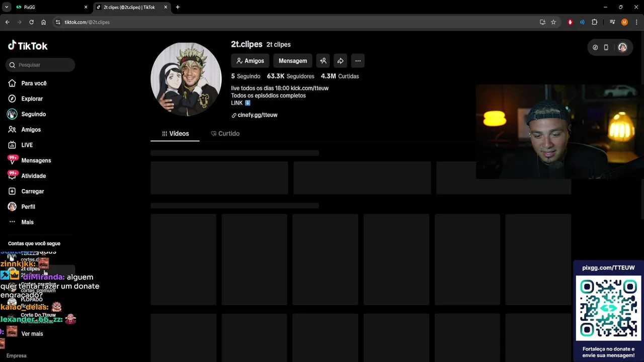Click the address bar URL tiktok.com/@2t.clipes

87,22
